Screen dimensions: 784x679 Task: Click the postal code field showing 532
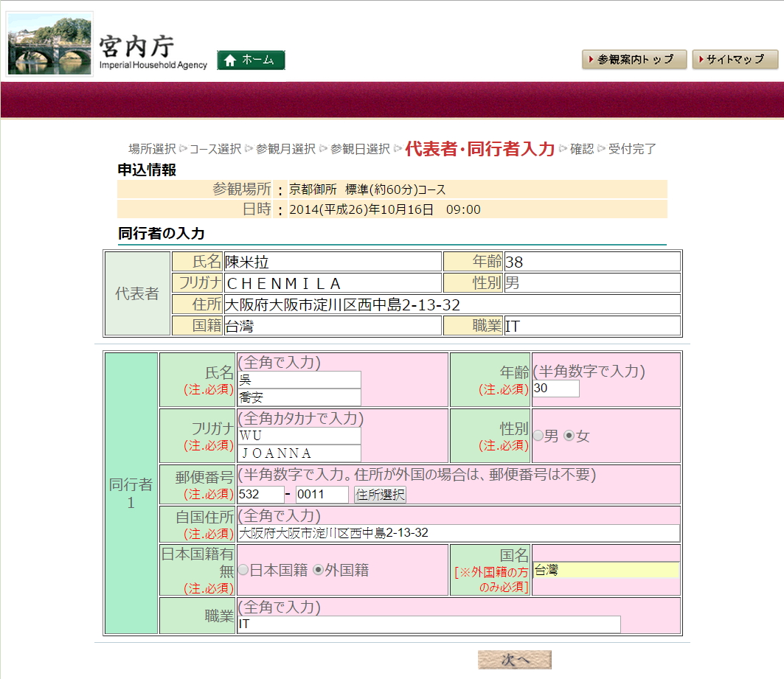(x=260, y=495)
